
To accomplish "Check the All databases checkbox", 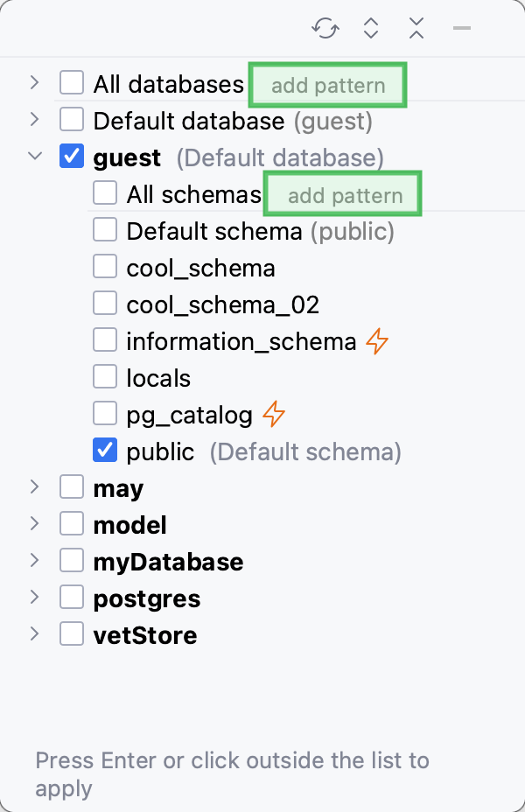I will (x=71, y=82).
